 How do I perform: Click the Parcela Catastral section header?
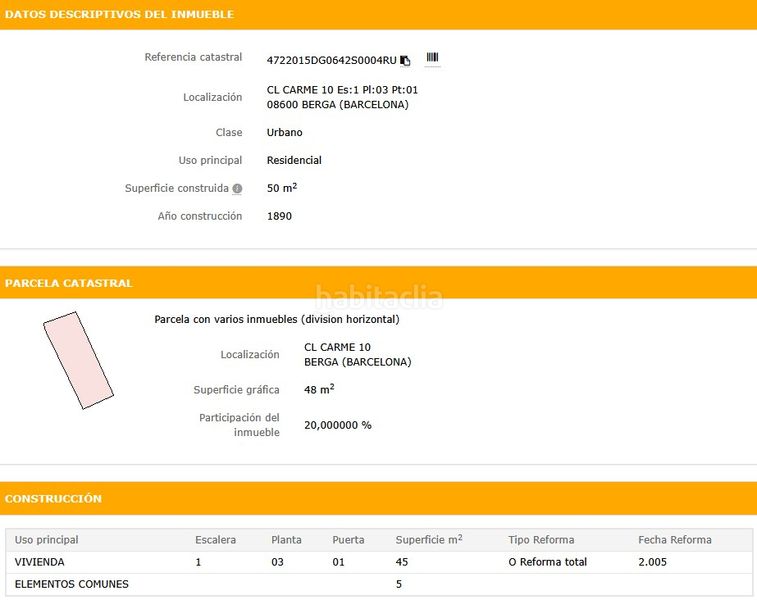[x=69, y=283]
